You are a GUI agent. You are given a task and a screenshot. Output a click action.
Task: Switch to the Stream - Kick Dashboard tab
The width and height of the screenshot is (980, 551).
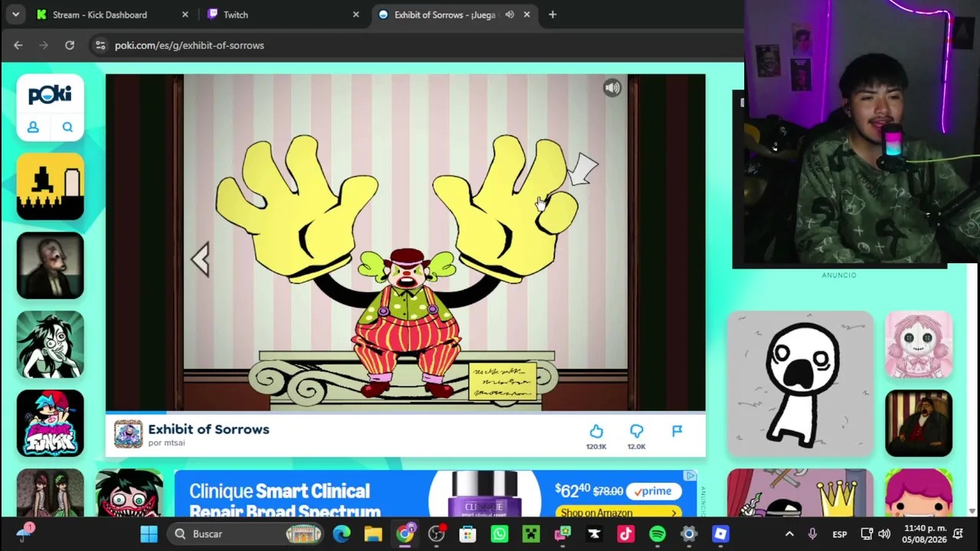point(100,15)
